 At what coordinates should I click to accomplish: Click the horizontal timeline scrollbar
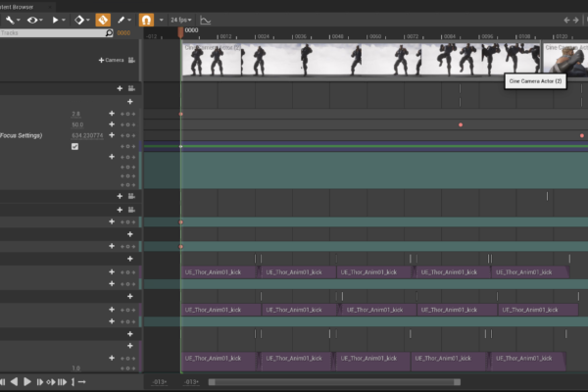tap(334, 382)
